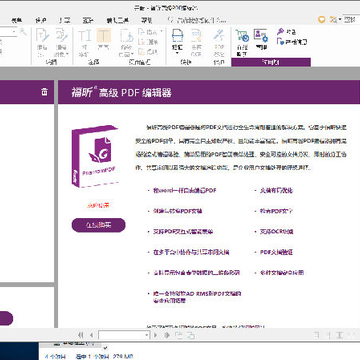360x360 pixels.
Task: Select the Edit Text tool (T with pencil)
Action: pos(42,36)
